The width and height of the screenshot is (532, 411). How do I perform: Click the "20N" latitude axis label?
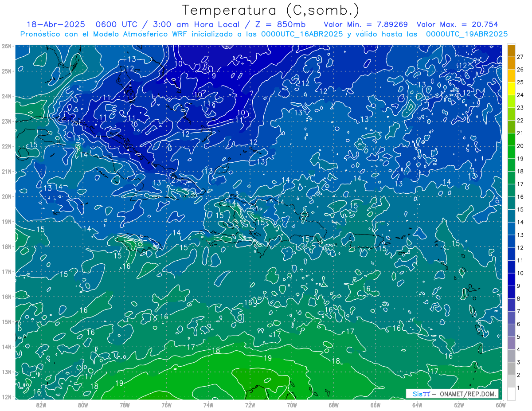point(7,196)
